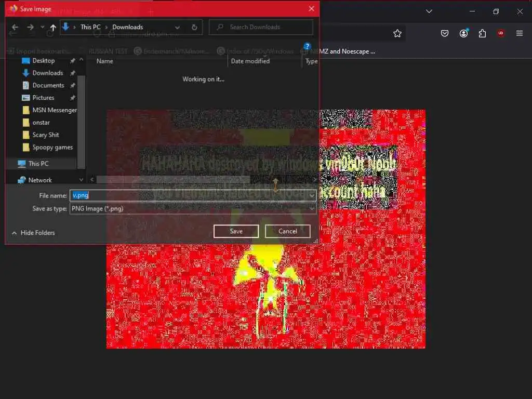Click the pin icon next to Documents
Viewport: 532px width, 399px height.
[72, 86]
